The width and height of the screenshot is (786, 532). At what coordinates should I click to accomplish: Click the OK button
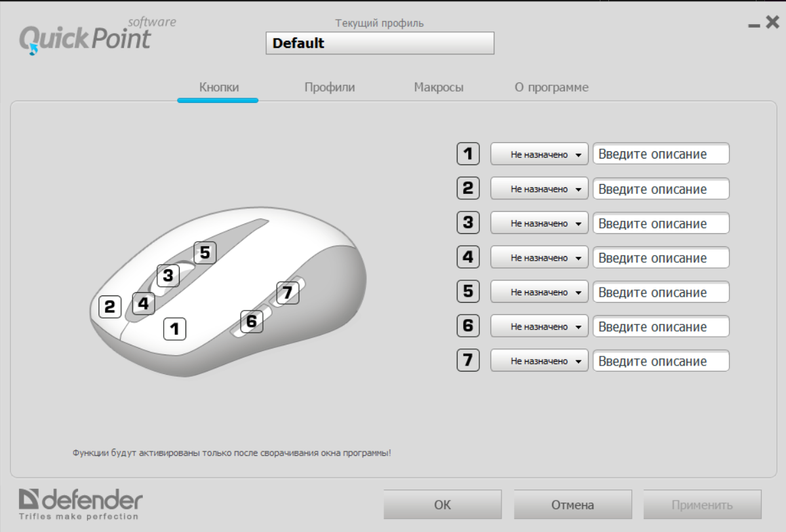(442, 504)
